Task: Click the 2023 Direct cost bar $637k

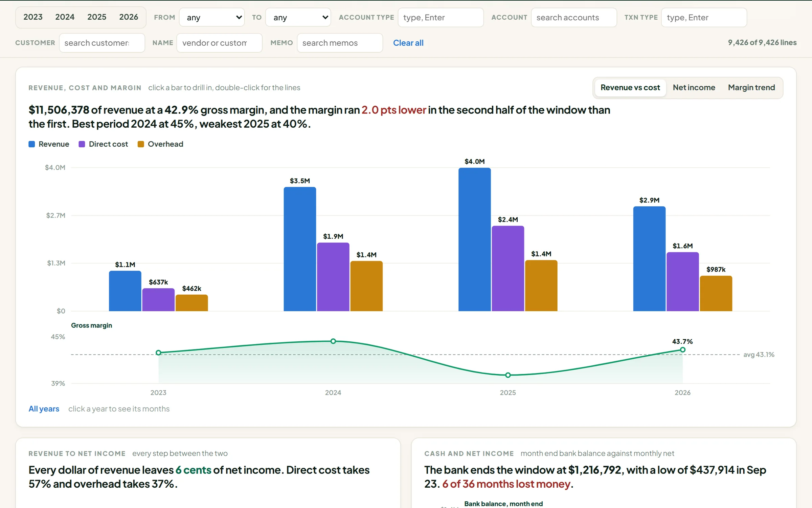Action: point(158,299)
